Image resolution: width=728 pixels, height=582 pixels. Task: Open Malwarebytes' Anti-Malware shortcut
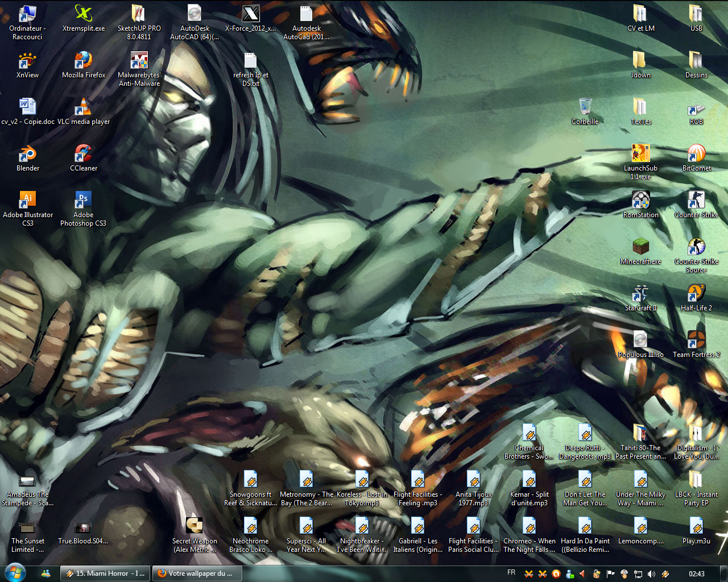(x=139, y=69)
